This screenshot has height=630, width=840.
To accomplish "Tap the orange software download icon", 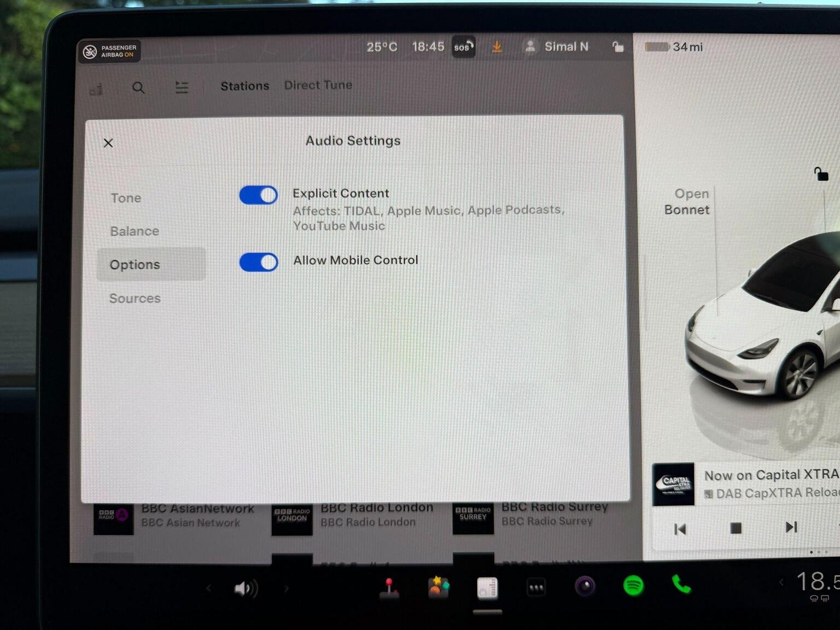I will click(x=497, y=47).
